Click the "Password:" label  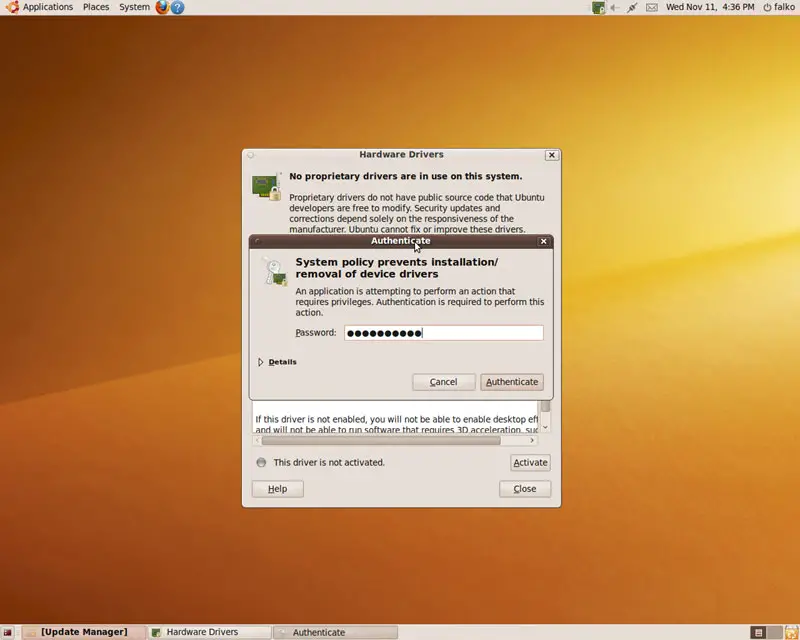[316, 333]
